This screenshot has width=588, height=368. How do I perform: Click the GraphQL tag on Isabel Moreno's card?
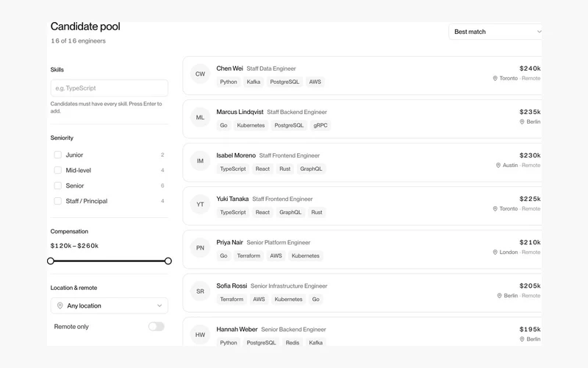point(311,169)
